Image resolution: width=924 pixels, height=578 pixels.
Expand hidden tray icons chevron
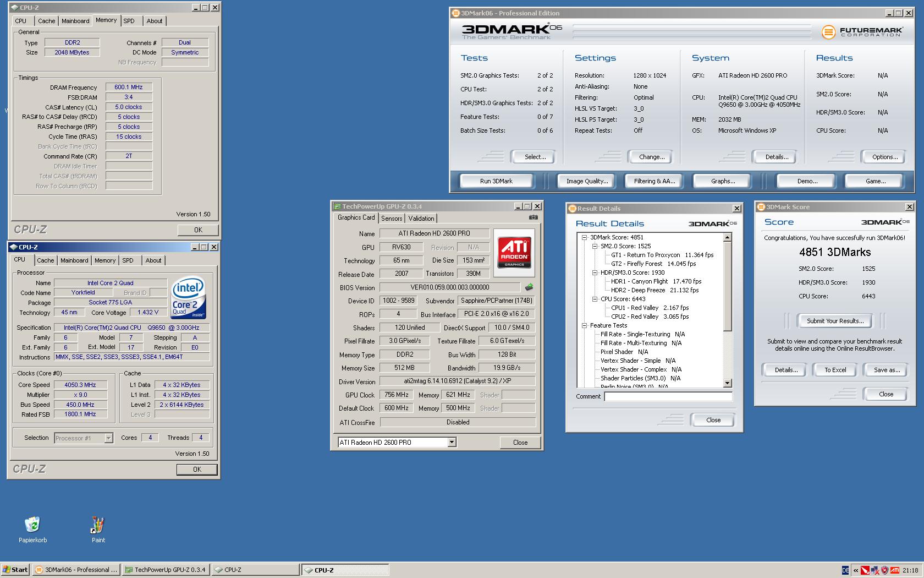coord(855,570)
